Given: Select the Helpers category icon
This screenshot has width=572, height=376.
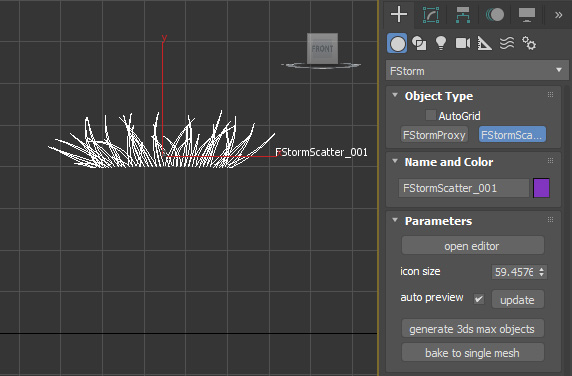Looking at the screenshot, I should (x=484, y=44).
